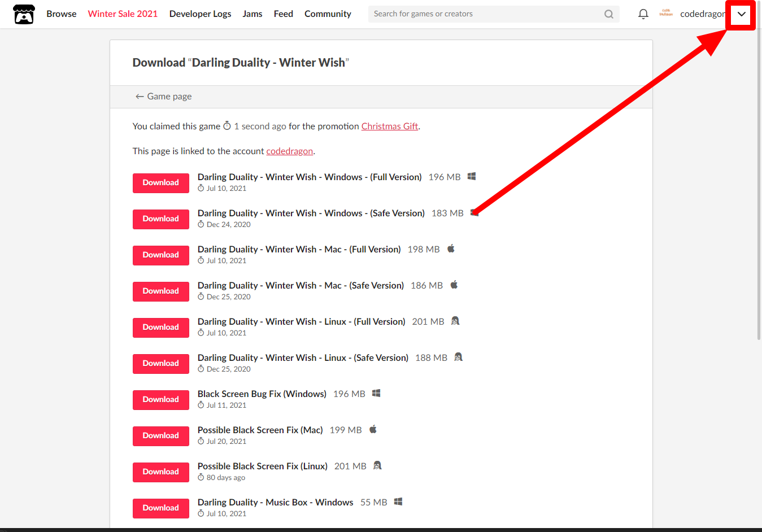Return to Game page link
The image size is (762, 532).
coord(163,97)
